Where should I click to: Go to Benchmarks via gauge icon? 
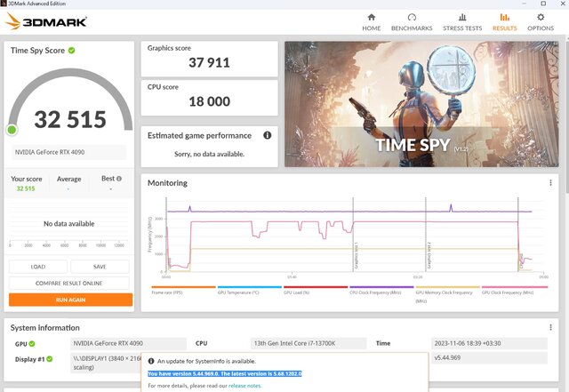click(x=412, y=17)
